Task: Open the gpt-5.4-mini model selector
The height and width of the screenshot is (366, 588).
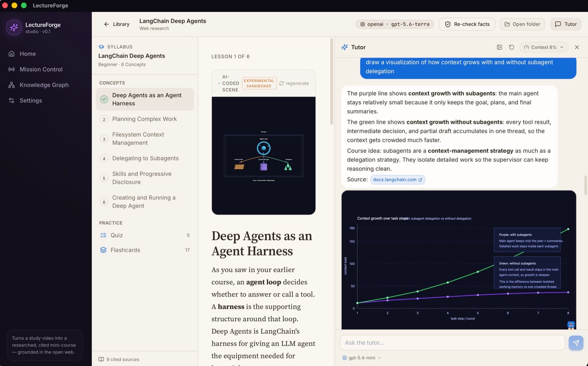Action: [x=362, y=358]
